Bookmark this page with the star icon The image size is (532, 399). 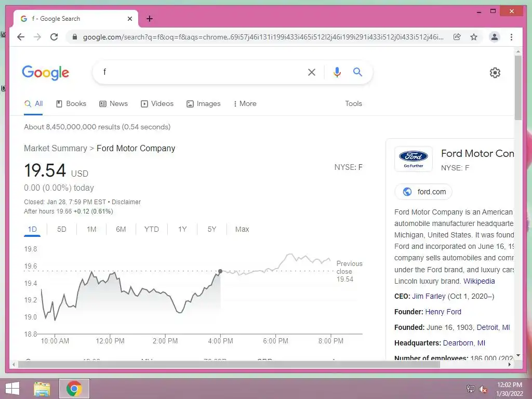pyautogui.click(x=474, y=37)
